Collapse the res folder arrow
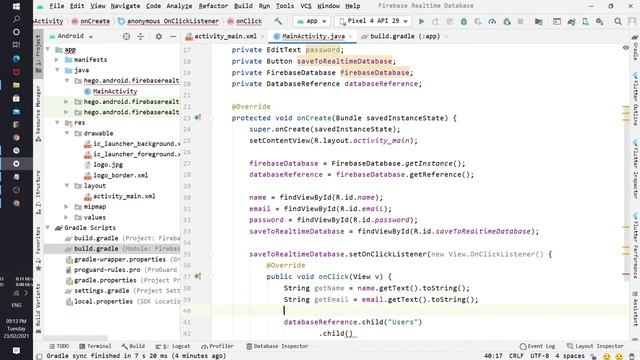Viewport: 640px width, 360px height. coord(57,122)
